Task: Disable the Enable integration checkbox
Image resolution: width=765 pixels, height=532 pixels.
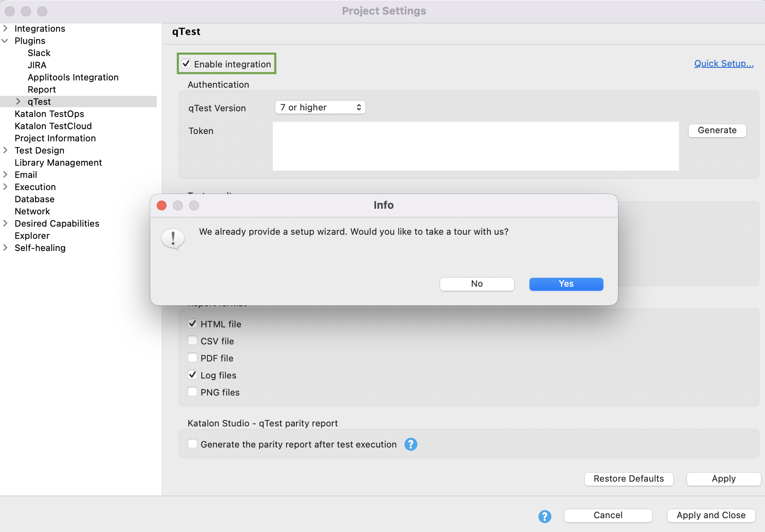Action: coord(187,64)
